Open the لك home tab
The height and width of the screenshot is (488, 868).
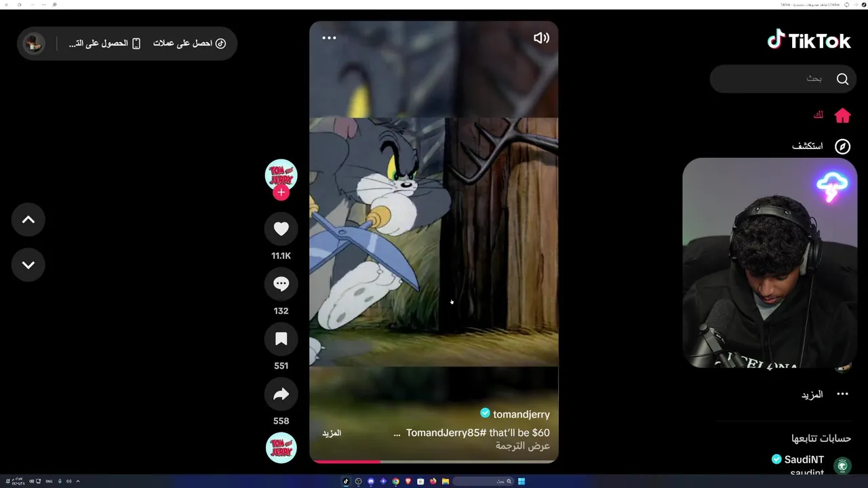coord(832,115)
